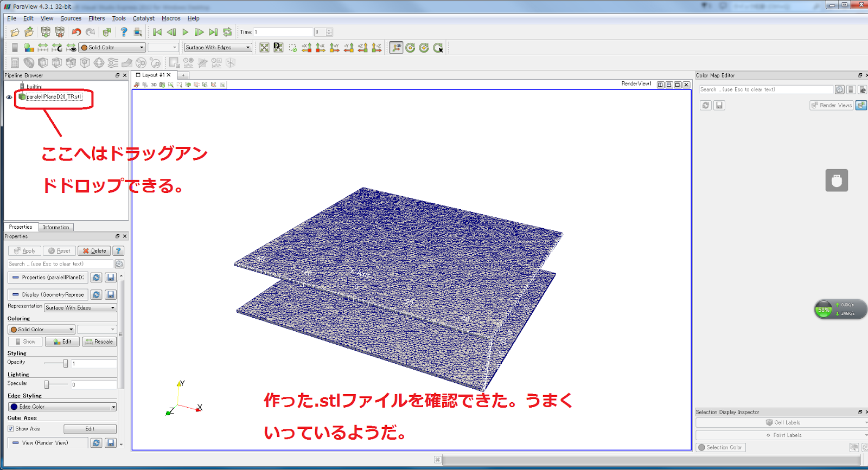Screen dimensions: 868x470
Task: Set view direction to -X
Action: click(321, 48)
